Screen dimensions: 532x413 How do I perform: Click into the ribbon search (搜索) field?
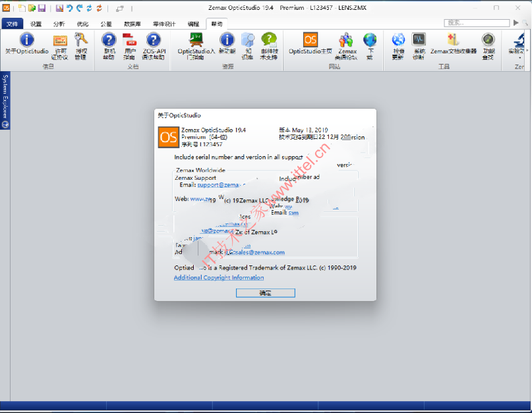tap(477, 22)
